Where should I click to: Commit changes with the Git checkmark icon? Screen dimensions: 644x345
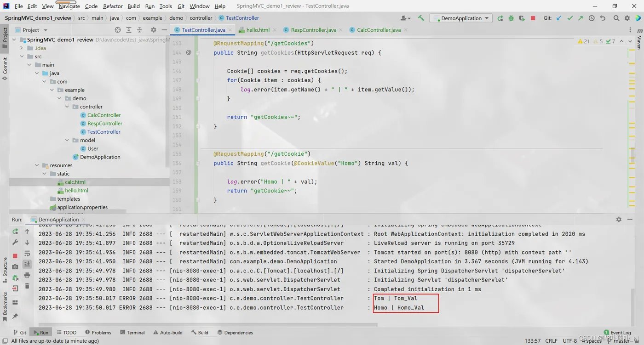(570, 18)
